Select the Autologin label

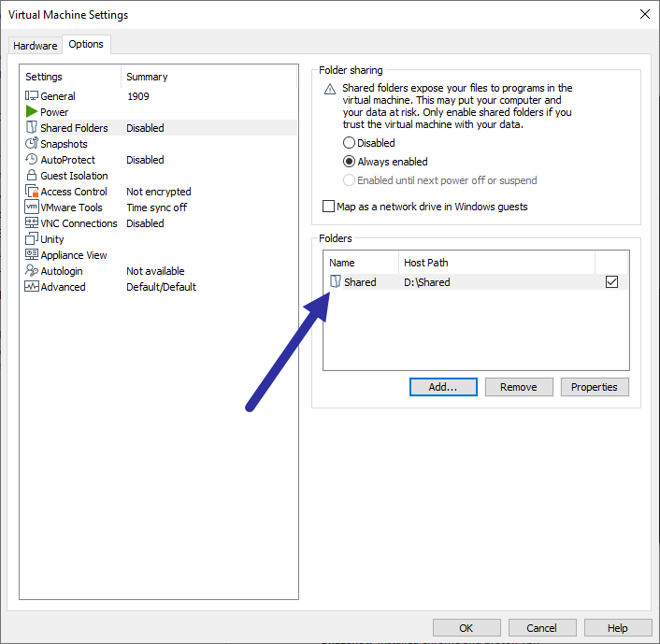(x=62, y=271)
